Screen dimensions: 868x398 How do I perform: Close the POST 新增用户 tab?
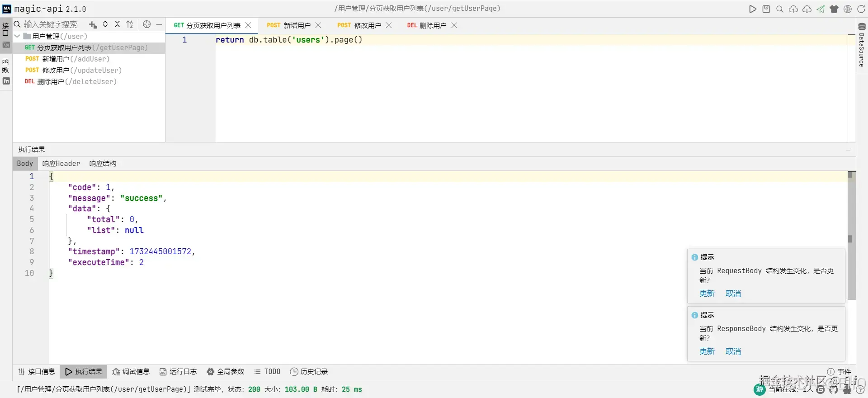tap(318, 25)
